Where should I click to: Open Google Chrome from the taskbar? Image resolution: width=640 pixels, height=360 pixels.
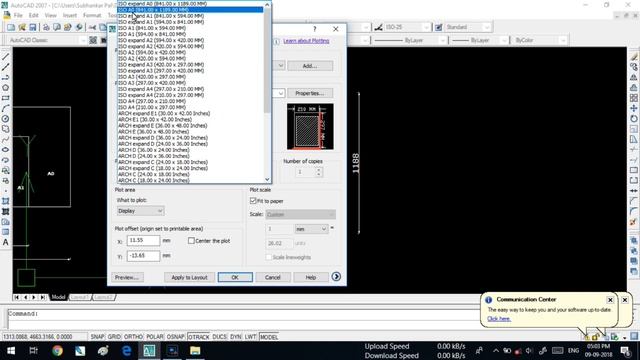tap(58, 351)
